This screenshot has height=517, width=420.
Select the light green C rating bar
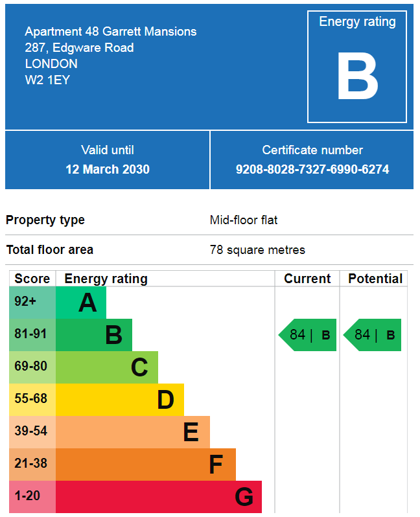[x=107, y=367]
